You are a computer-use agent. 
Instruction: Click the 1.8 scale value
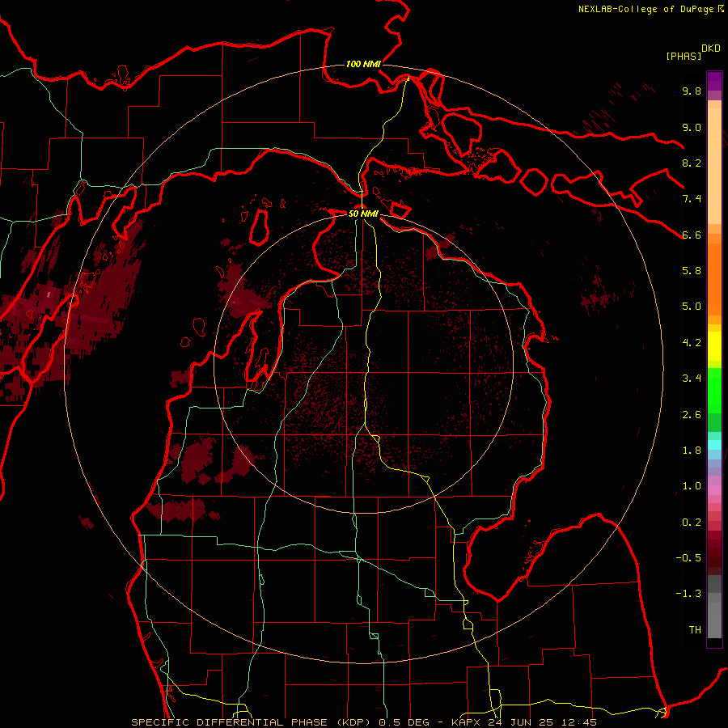tap(692, 451)
